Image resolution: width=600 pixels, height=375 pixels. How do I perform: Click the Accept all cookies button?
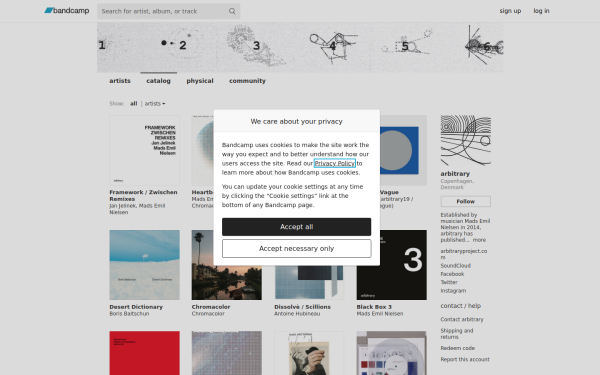coord(297,227)
